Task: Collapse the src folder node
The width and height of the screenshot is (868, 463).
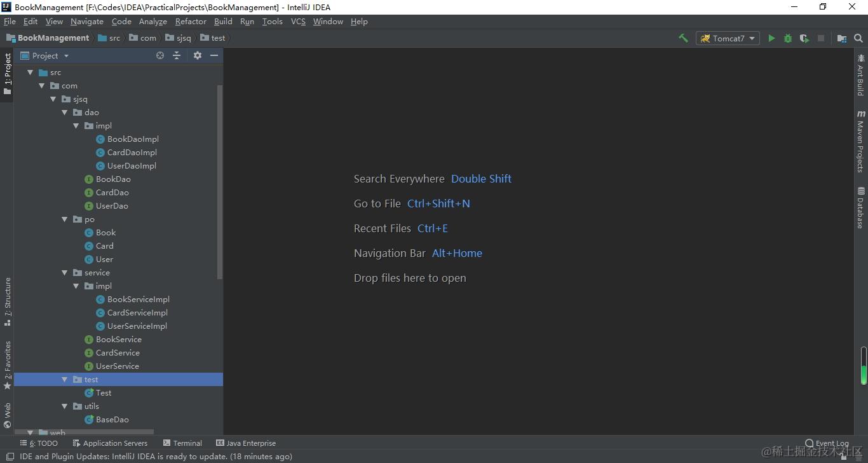Action: point(30,73)
